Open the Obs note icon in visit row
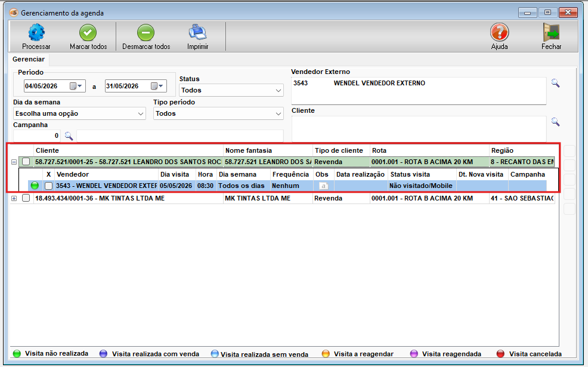This screenshot has width=588, height=367. (x=323, y=186)
